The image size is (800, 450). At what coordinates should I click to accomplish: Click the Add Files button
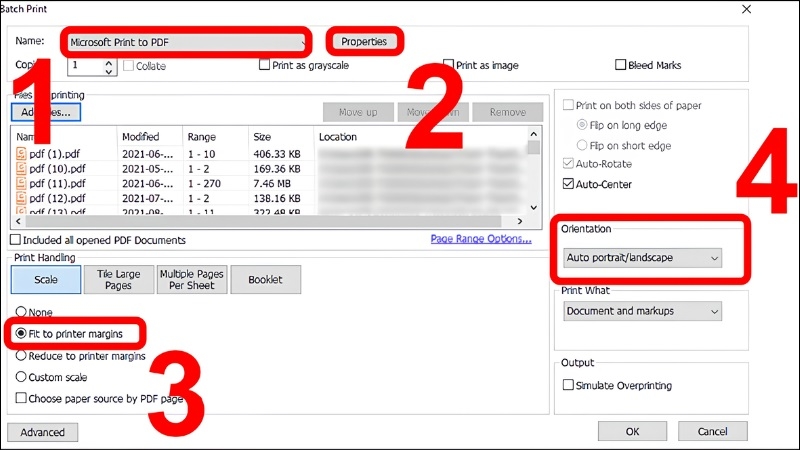coord(46,112)
